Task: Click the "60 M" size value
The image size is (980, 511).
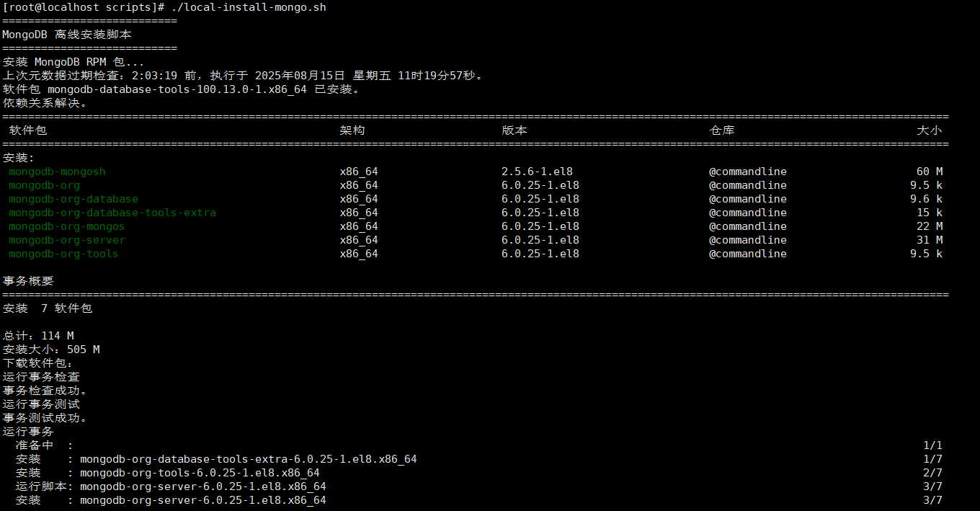Action: pyautogui.click(x=930, y=172)
